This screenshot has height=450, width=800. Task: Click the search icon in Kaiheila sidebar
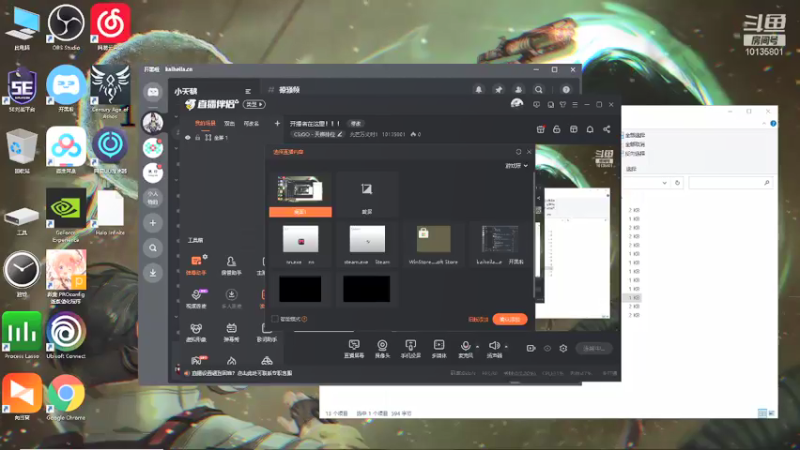[153, 248]
